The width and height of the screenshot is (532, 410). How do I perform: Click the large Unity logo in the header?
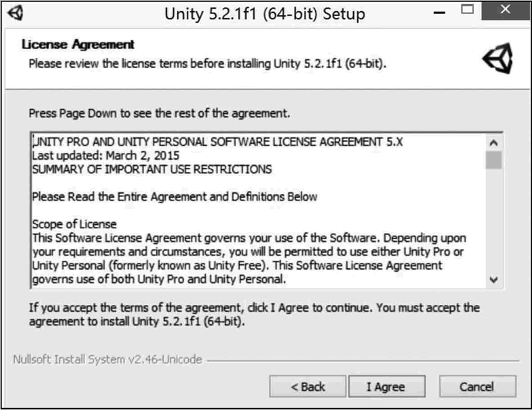pos(498,60)
